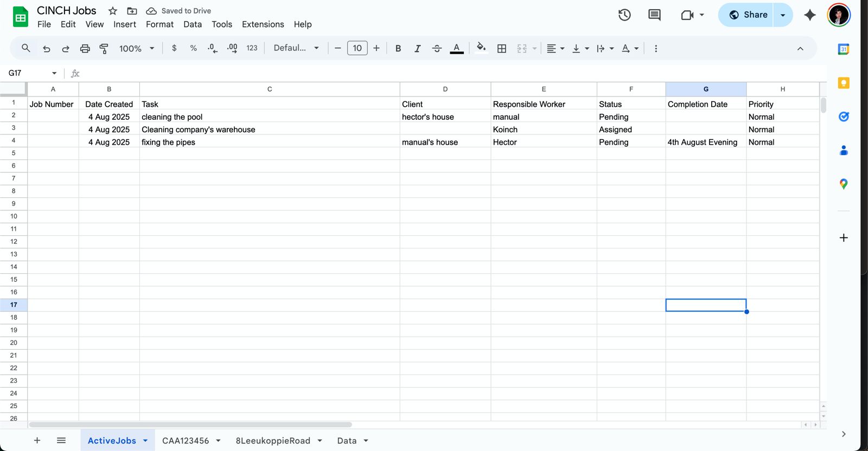868x451 pixels.
Task: Expand the Name Box dropdown arrow
Action: pyautogui.click(x=54, y=73)
